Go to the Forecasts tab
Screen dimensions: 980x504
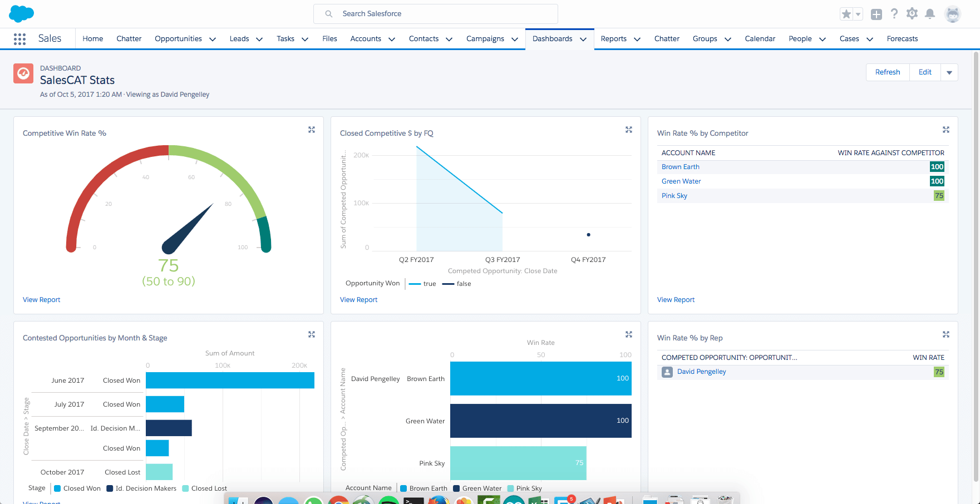(902, 38)
